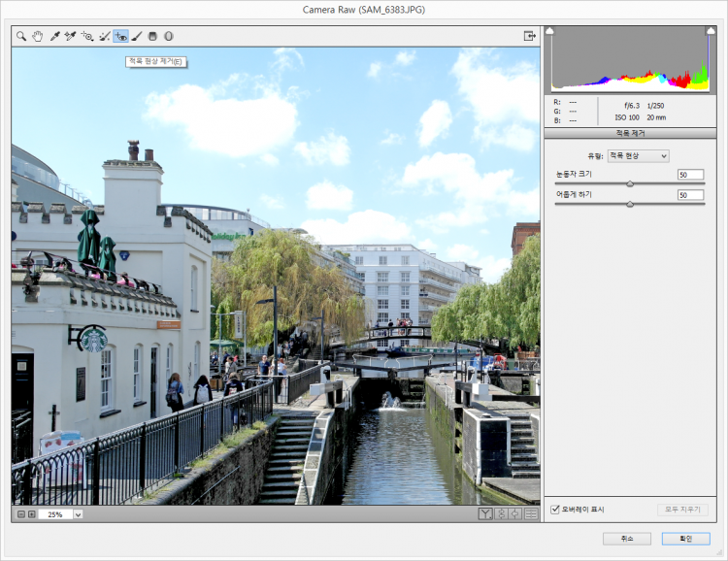Choose the Targeted Adjustment tool

(x=87, y=36)
